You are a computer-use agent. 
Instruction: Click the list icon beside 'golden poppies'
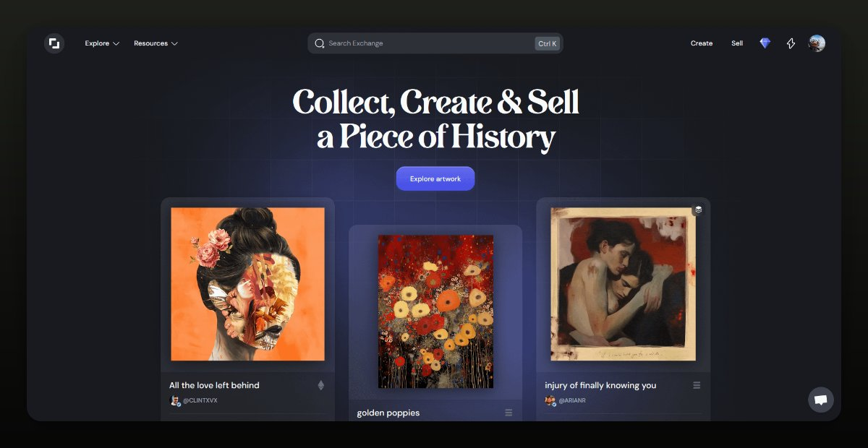[509, 413]
